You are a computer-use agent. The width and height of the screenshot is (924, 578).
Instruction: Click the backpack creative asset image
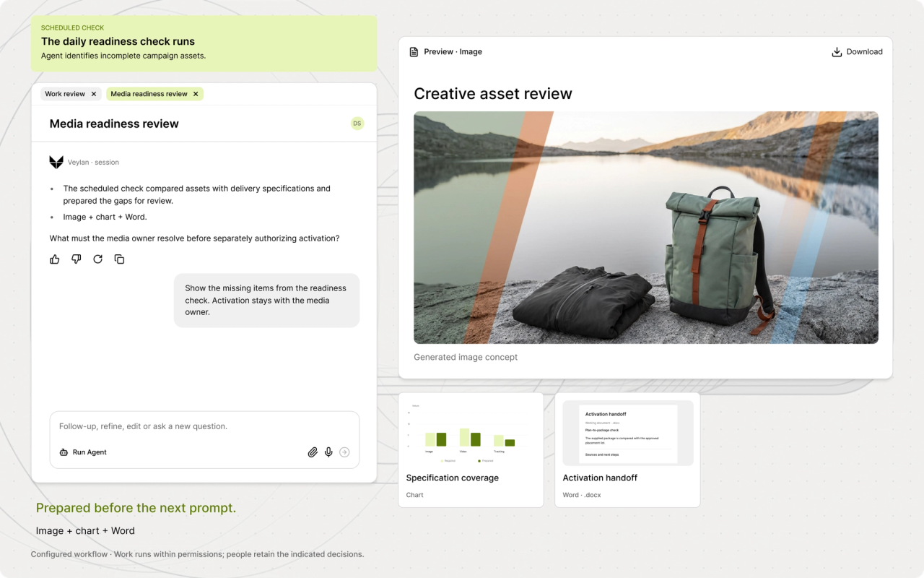[646, 228]
